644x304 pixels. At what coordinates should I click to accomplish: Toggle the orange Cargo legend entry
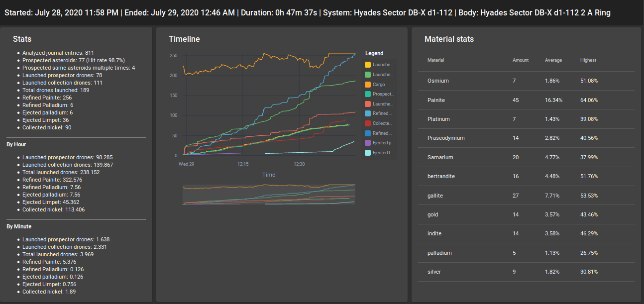375,85
